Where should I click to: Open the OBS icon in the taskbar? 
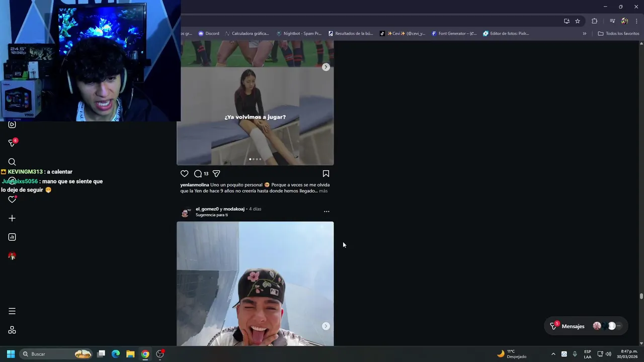160,354
